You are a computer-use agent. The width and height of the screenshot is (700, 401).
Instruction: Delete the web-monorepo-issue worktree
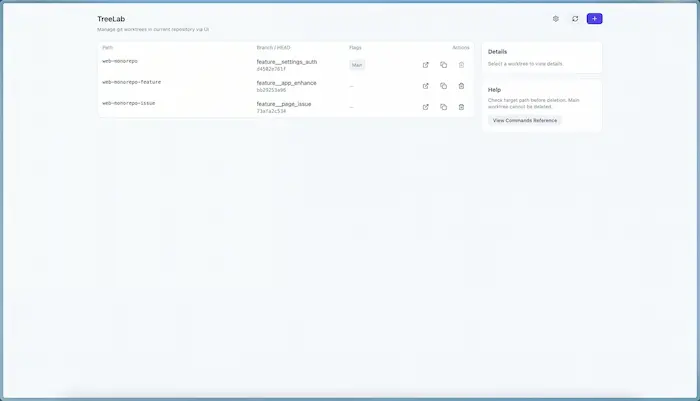click(461, 107)
